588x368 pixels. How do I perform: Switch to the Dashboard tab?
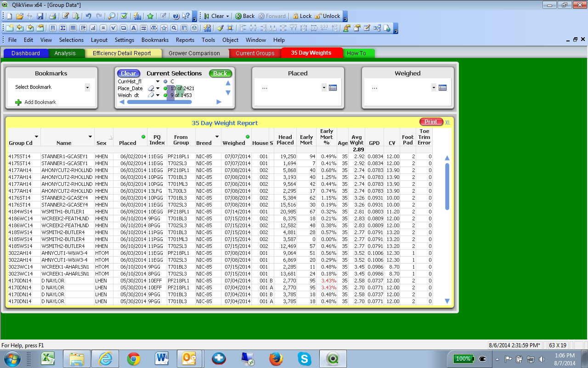tap(26, 53)
